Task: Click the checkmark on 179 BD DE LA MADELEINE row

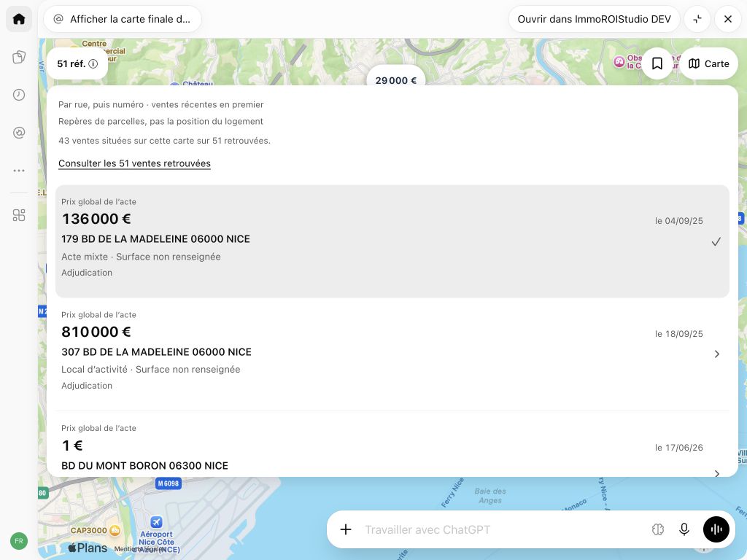Action: (716, 242)
